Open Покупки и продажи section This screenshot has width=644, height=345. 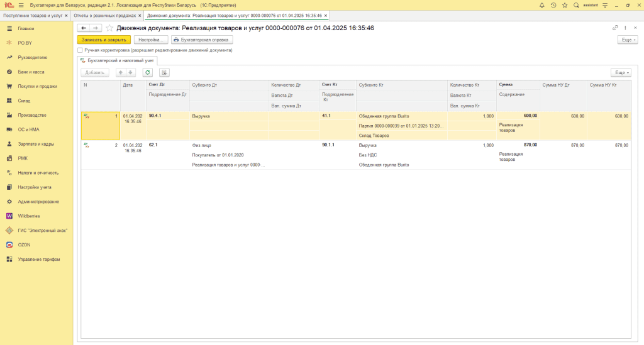click(37, 87)
